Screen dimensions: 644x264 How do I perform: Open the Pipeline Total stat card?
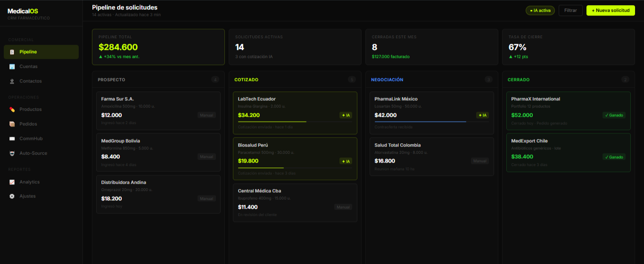click(x=158, y=47)
